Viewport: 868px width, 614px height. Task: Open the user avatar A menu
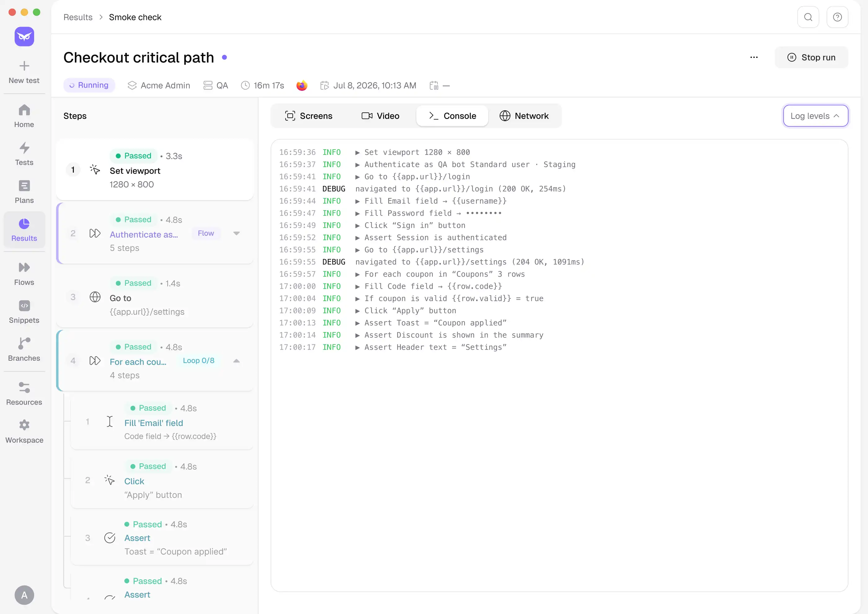(x=24, y=595)
